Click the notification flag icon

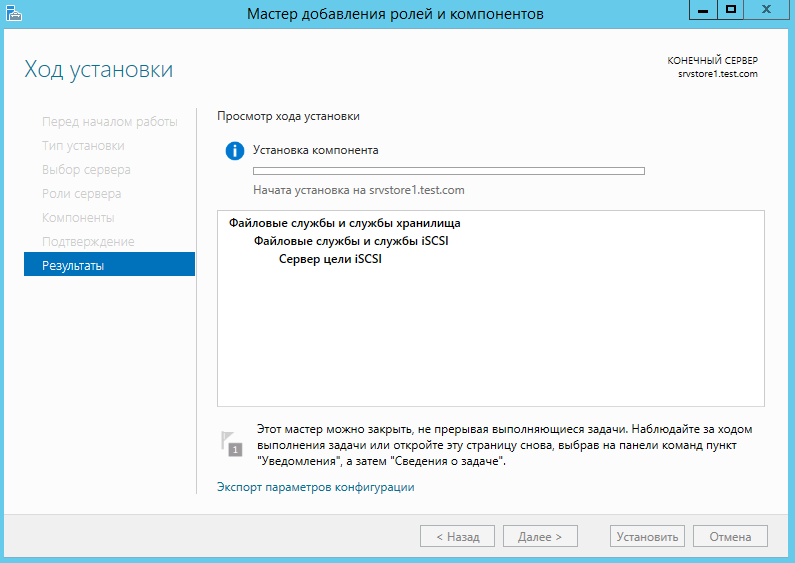coord(233,442)
